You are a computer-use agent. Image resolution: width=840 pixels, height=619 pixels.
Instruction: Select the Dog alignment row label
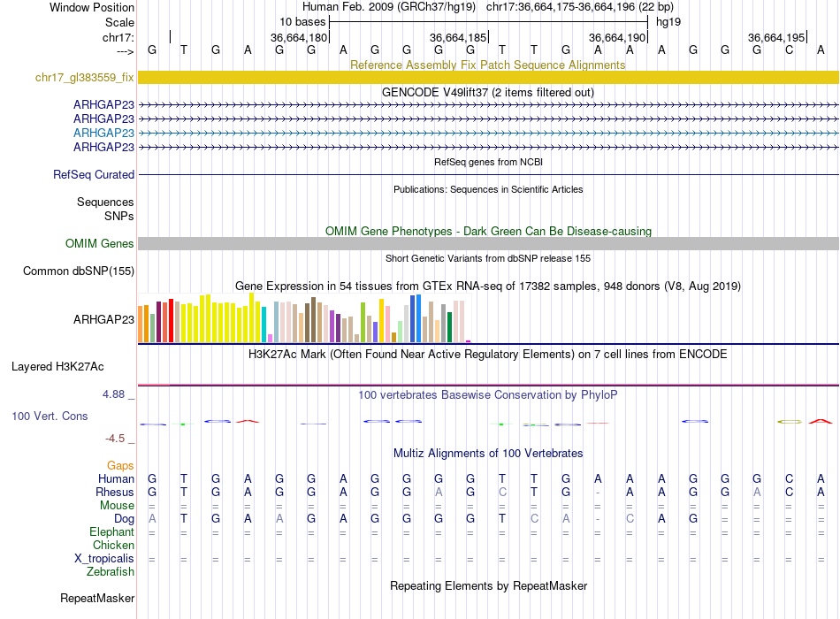(123, 519)
